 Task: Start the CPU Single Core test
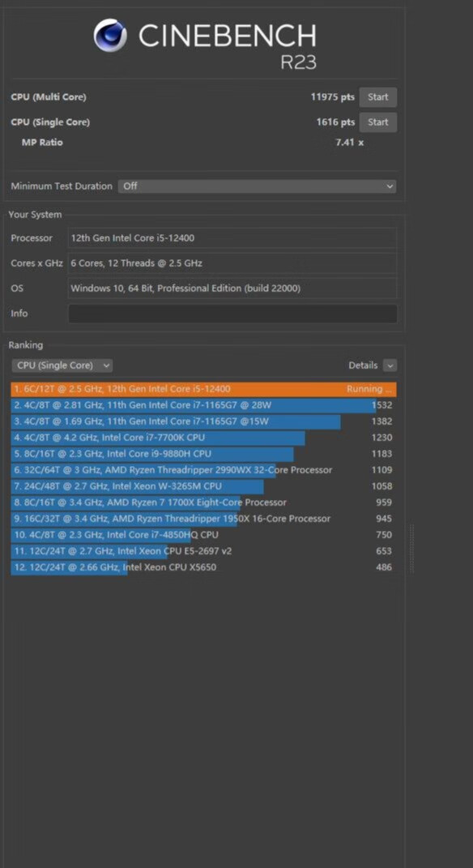[x=378, y=122]
